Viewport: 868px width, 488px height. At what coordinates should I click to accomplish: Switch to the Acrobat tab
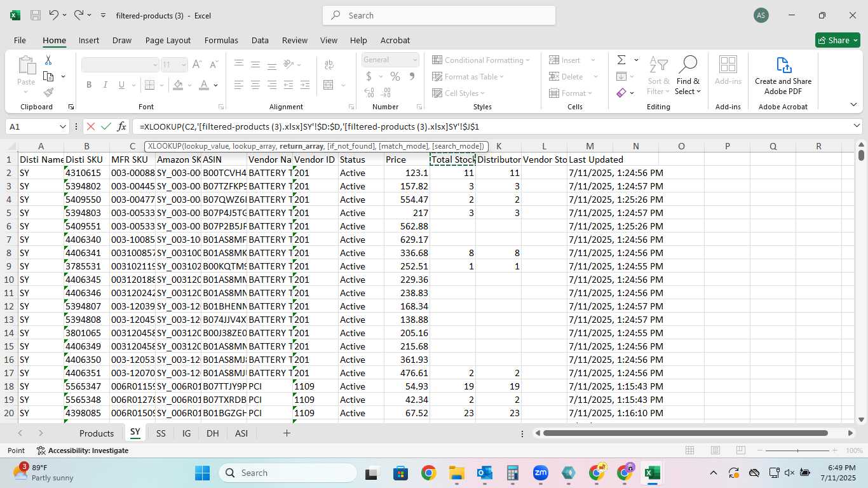pos(395,40)
